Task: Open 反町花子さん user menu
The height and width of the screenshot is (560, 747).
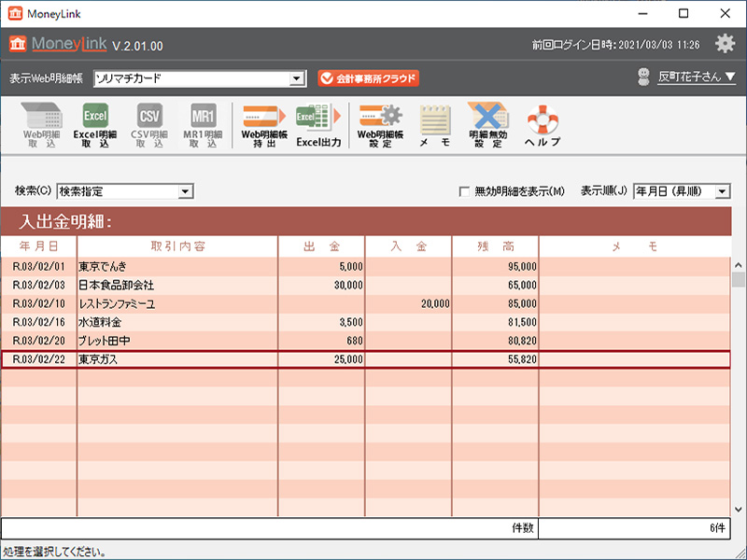Action: click(696, 77)
